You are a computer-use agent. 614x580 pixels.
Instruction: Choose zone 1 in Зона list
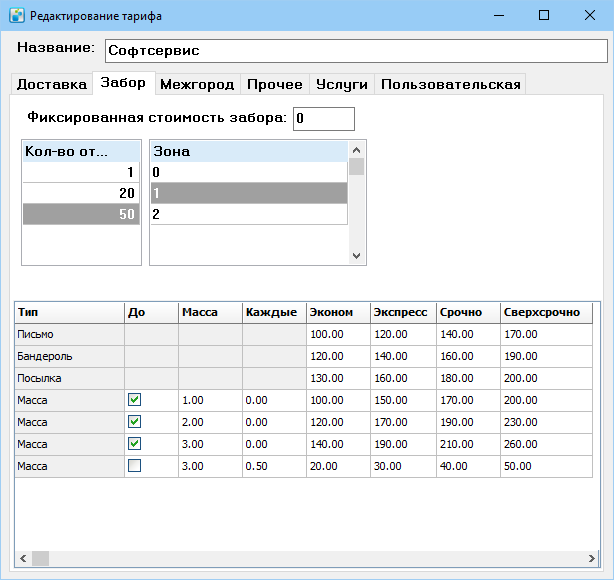tap(249, 193)
